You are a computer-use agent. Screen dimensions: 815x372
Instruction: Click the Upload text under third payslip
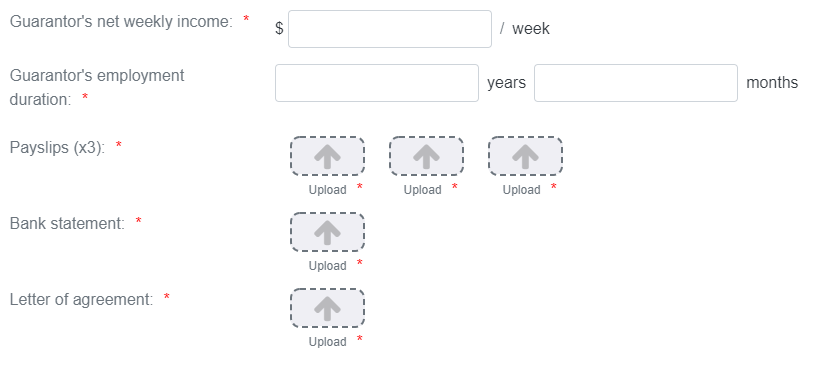tap(521, 190)
